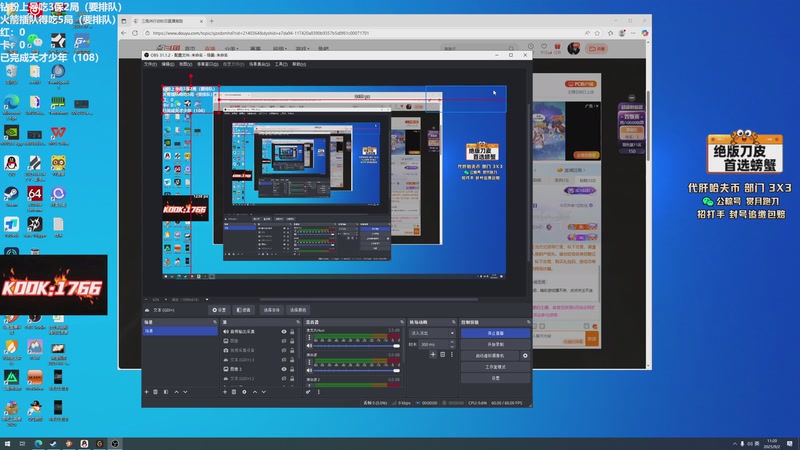Toggle visibility of 文本 (GDI+) 12 source
Image resolution: width=800 pixels, height=450 pixels.
click(x=284, y=379)
